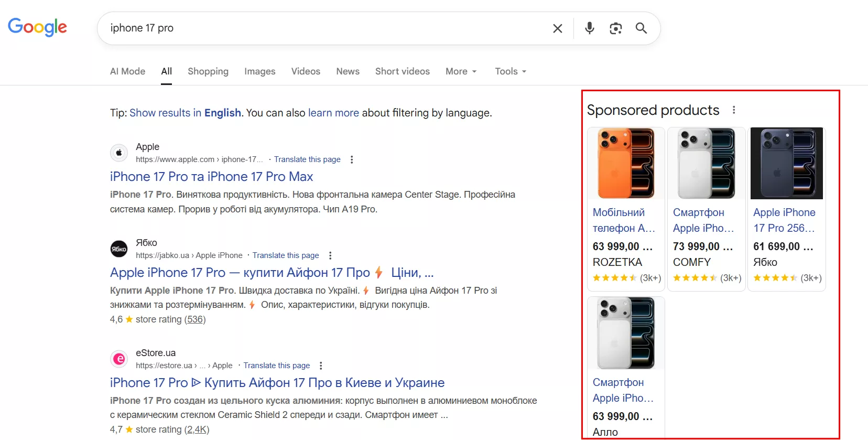Translate the estore.ua result page
868x440 pixels.
click(x=276, y=366)
